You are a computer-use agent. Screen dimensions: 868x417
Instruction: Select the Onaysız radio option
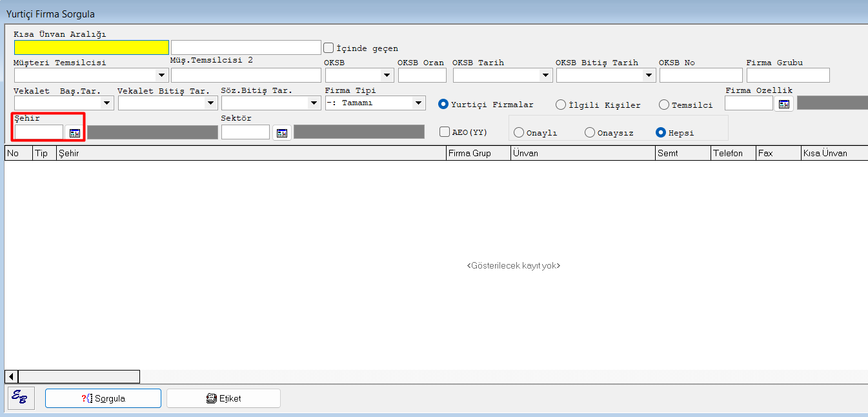tap(590, 132)
